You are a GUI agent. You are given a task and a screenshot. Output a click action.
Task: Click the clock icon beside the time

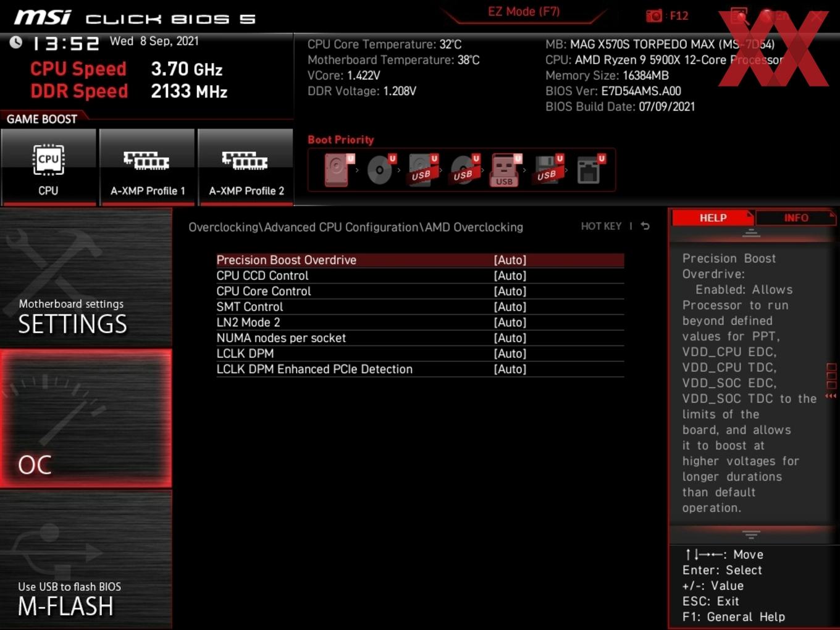point(15,42)
